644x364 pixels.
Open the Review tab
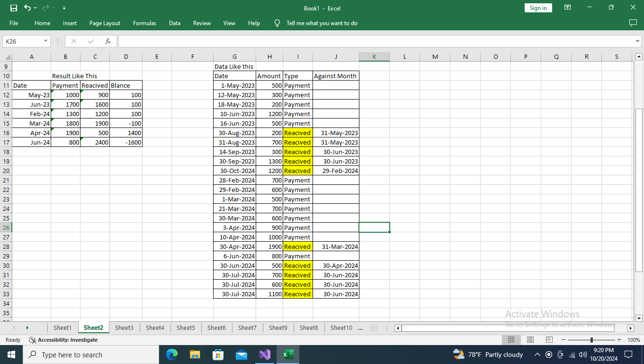click(202, 23)
